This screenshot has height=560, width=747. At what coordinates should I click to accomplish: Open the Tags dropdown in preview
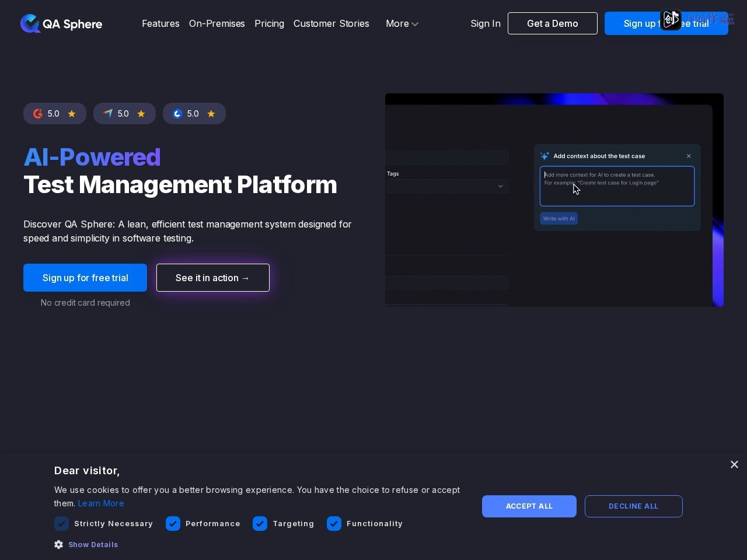447,186
